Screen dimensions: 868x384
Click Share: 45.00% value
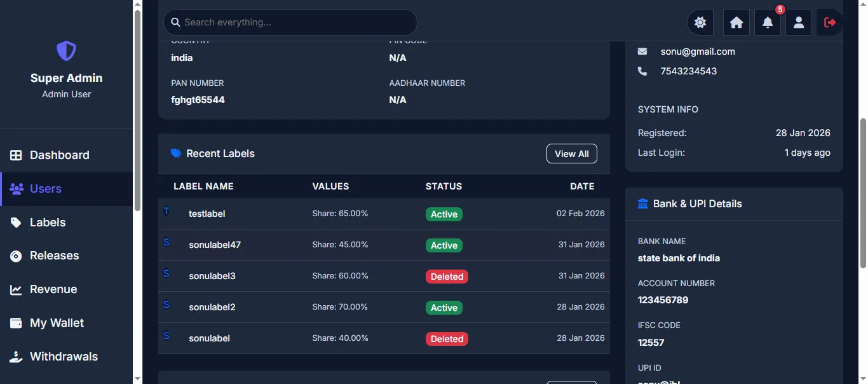pos(340,245)
